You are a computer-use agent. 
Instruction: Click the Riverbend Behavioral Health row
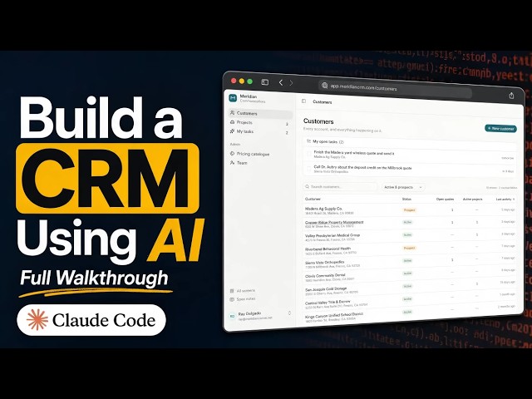(410, 250)
